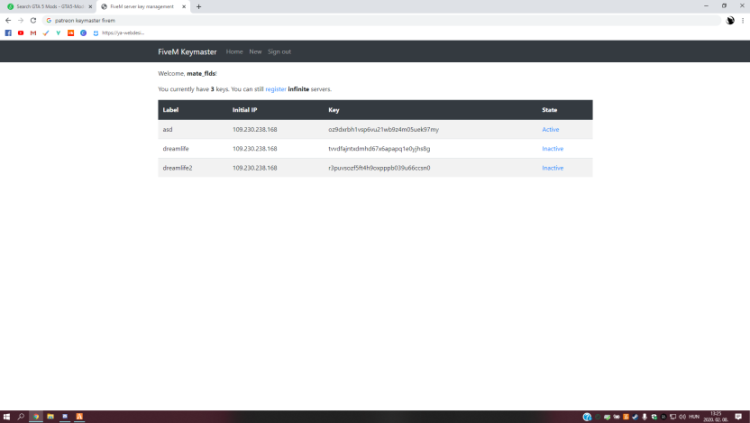Sign out from Keymaster
This screenshot has height=423, width=750.
tap(279, 52)
